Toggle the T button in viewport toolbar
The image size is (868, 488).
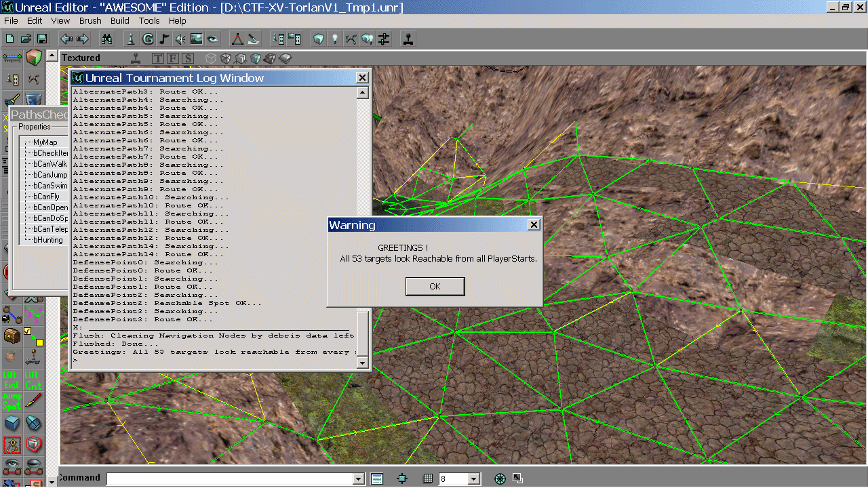tap(158, 58)
